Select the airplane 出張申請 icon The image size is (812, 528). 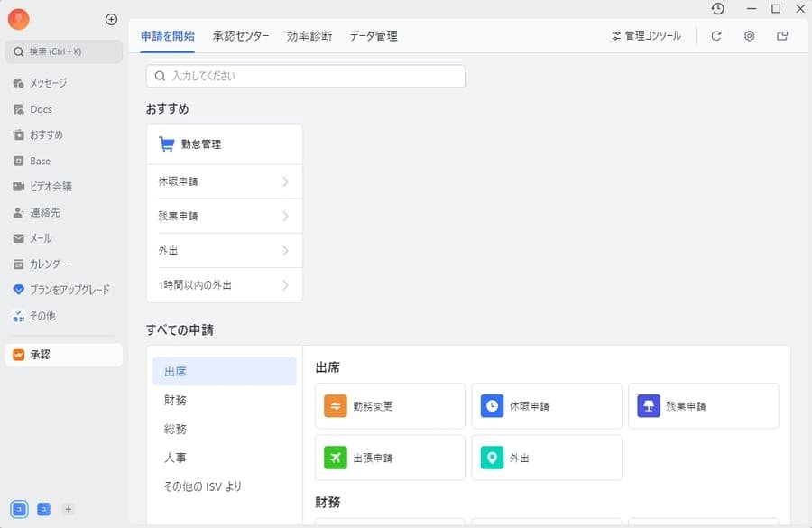click(335, 458)
